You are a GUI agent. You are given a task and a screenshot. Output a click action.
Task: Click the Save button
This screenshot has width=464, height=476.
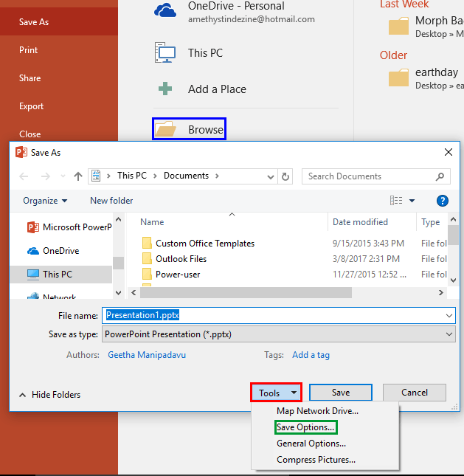341,393
